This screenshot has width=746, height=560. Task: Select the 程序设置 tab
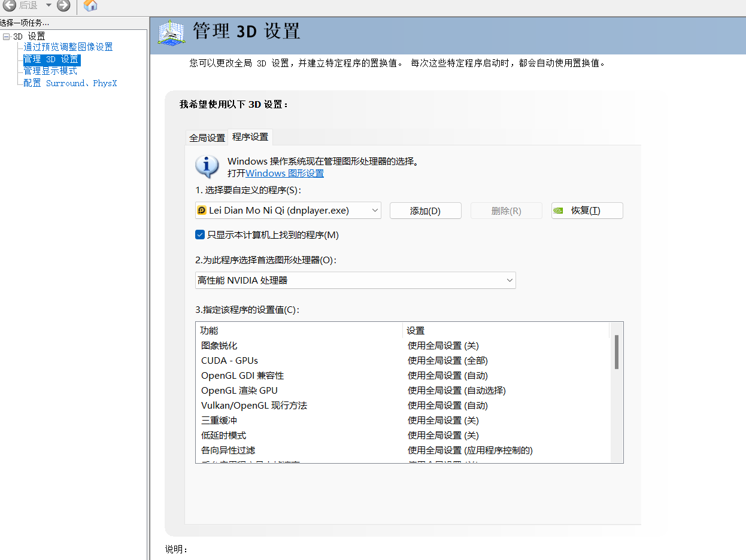250,137
